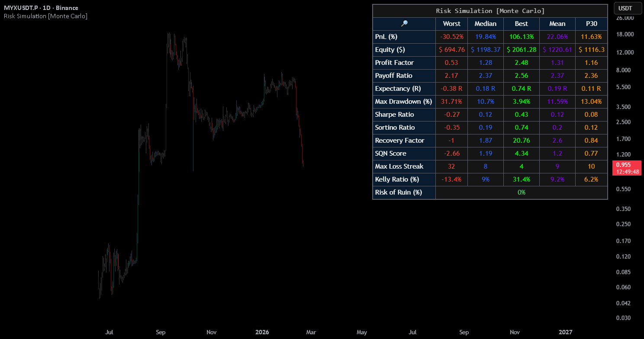
Task: Select the Max Loss Streak row label
Action: click(x=399, y=166)
